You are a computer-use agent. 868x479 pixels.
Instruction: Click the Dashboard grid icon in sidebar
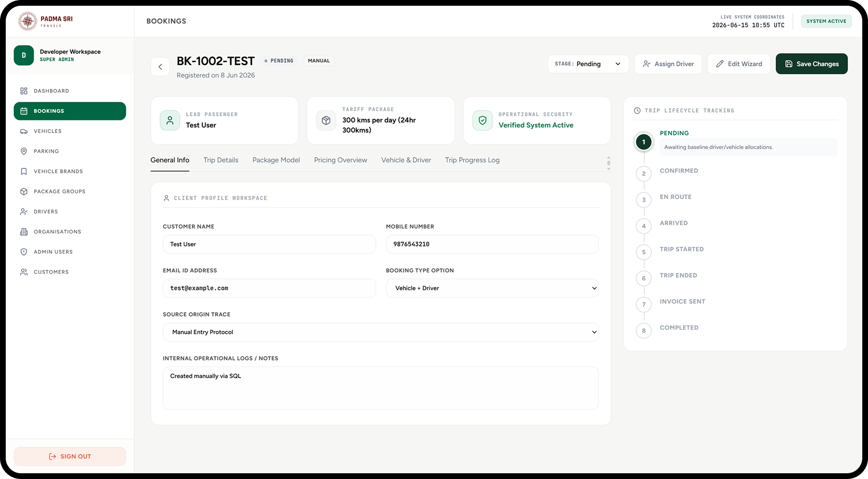tap(24, 91)
